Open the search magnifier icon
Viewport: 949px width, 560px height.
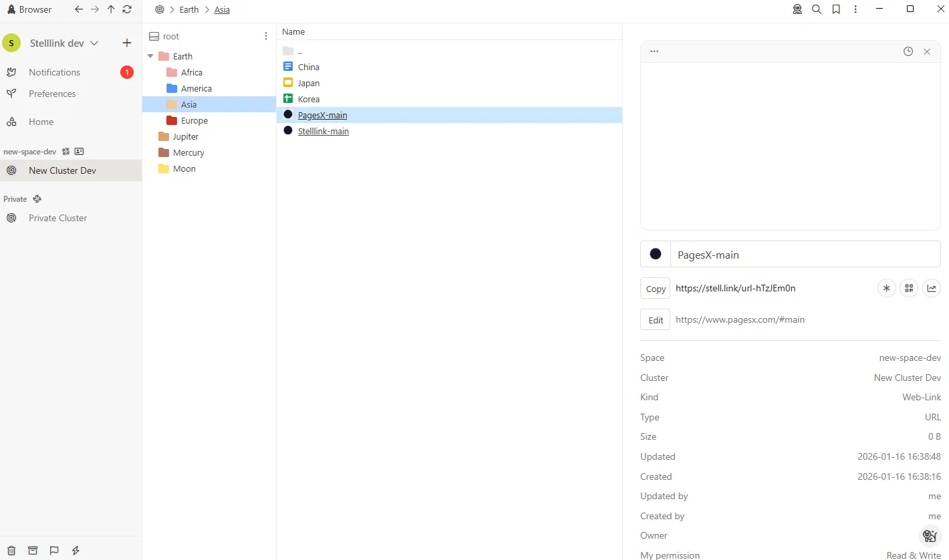pyautogui.click(x=817, y=9)
